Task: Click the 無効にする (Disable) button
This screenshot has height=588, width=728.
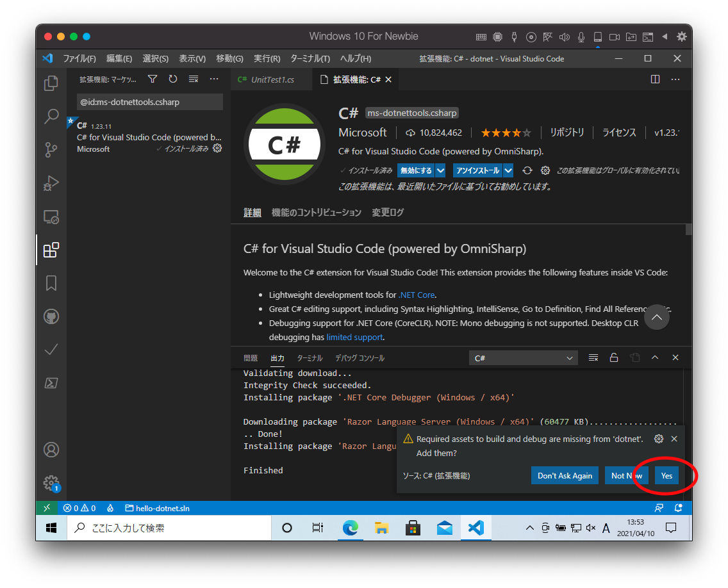Action: coord(416,171)
